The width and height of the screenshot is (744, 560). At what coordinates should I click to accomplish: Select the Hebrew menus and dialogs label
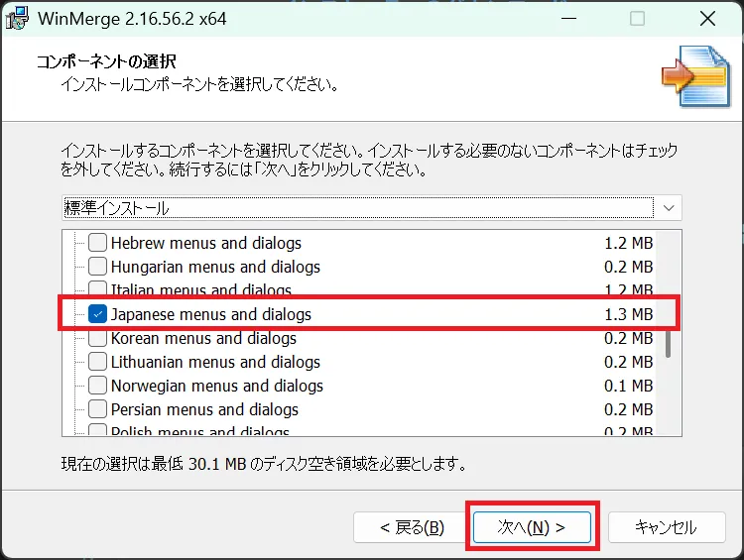tap(206, 243)
